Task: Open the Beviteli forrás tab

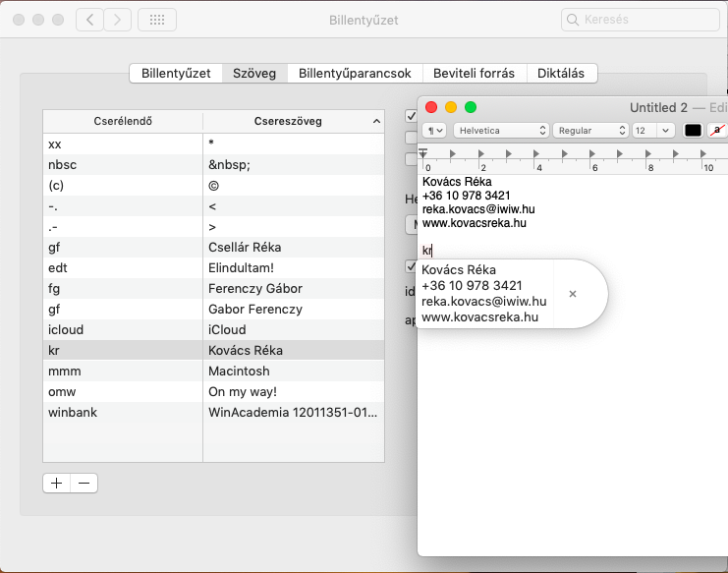Action: (475, 74)
